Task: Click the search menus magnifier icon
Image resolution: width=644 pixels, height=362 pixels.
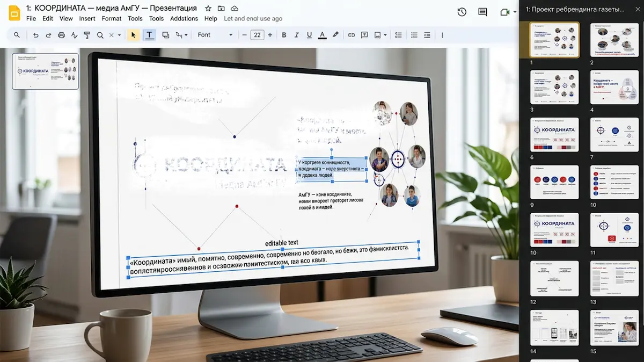Action: 17,35
